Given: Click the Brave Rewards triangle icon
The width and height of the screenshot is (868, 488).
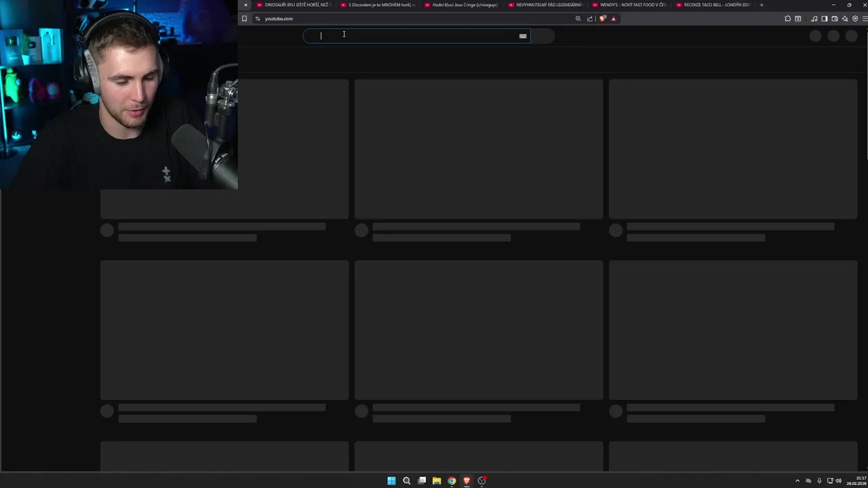Looking at the screenshot, I should click(x=614, y=18).
